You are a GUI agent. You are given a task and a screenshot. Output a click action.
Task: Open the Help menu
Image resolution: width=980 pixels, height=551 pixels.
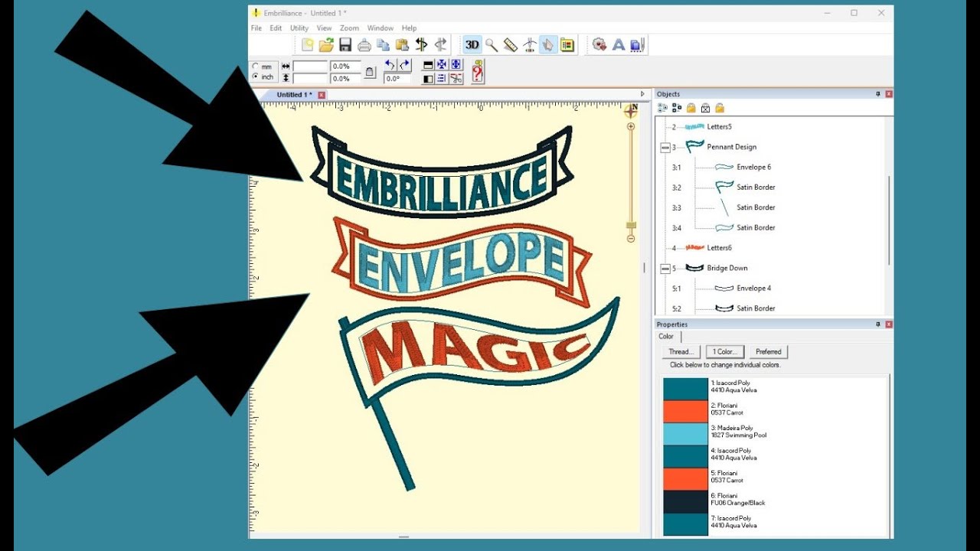(410, 28)
